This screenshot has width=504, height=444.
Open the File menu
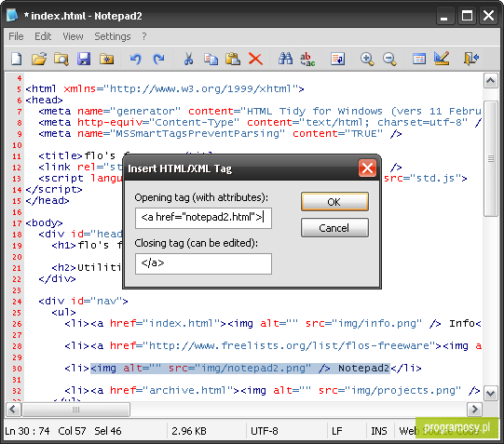16,36
